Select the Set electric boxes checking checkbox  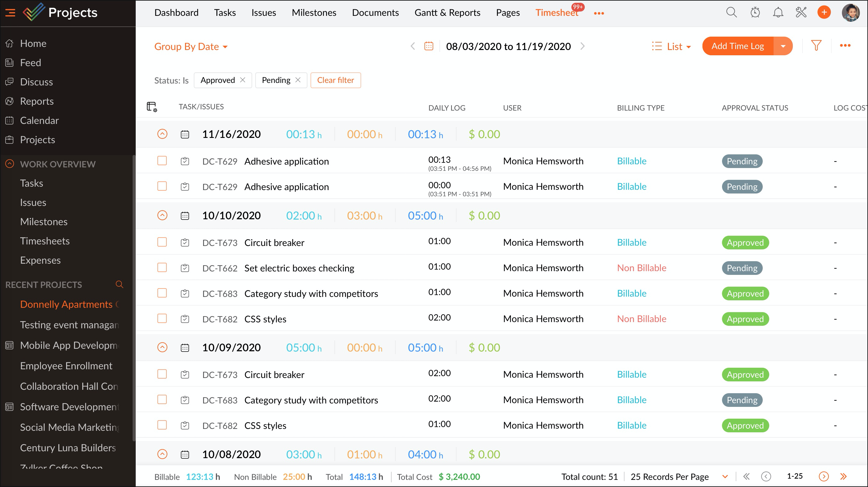162,268
